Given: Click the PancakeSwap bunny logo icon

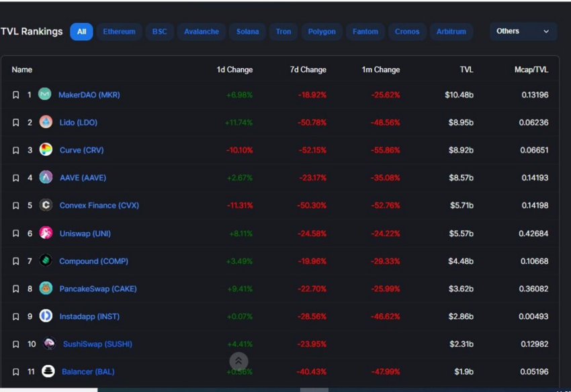Looking at the screenshot, I should click(x=46, y=288).
